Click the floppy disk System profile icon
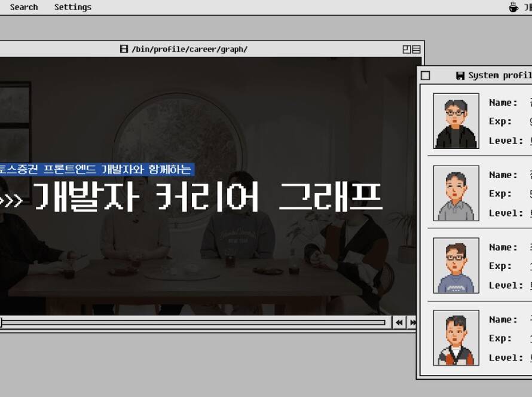The height and width of the screenshot is (397, 532). click(x=460, y=75)
